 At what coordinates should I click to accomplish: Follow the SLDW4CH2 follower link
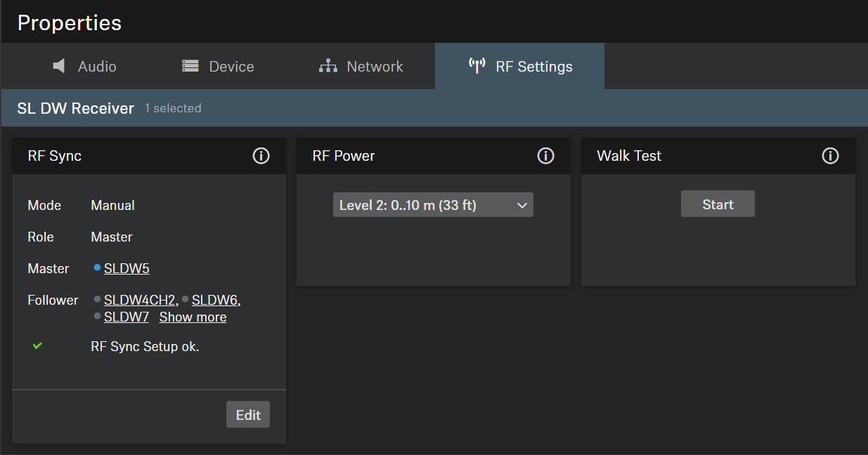[x=140, y=301]
